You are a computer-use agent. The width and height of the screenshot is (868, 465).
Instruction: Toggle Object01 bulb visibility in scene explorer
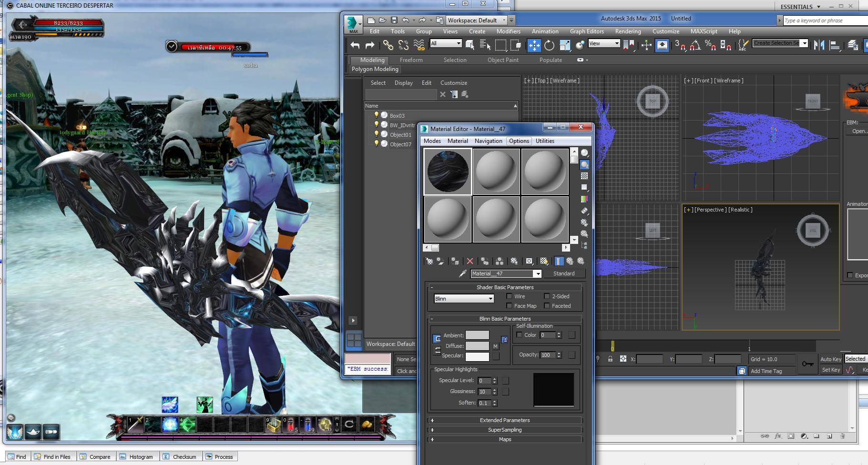376,134
